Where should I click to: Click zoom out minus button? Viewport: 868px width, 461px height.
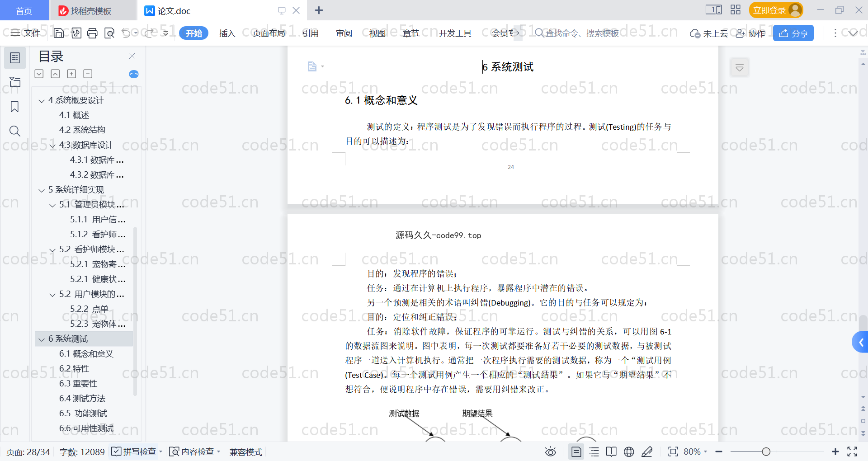[719, 452]
